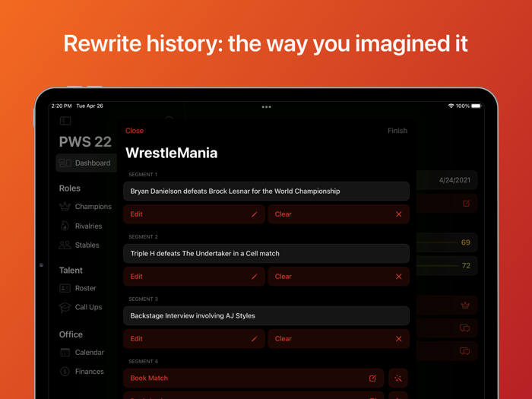The width and height of the screenshot is (532, 399).
Task: Click the Calendar icon in sidebar
Action: [x=65, y=352]
